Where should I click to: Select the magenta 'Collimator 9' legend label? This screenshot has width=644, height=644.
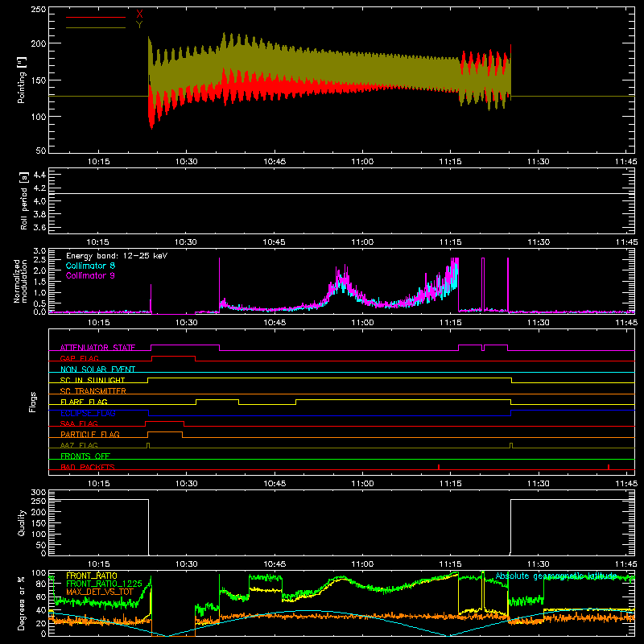click(x=90, y=275)
